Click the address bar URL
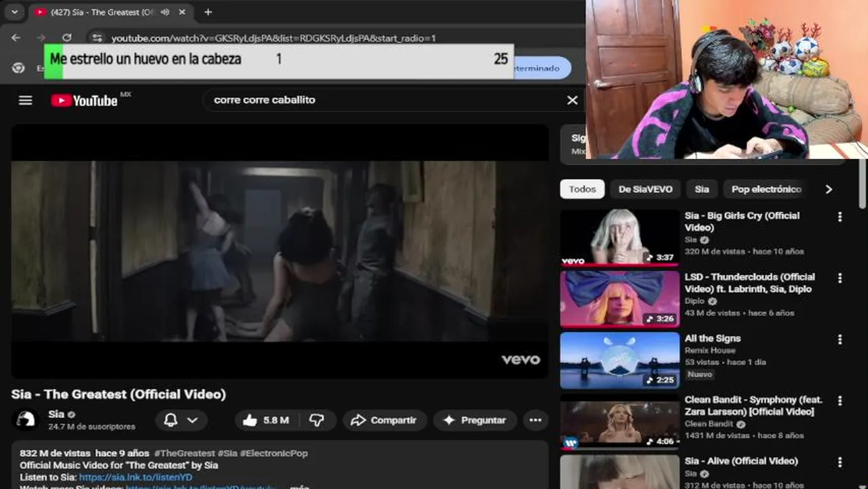 pos(274,39)
